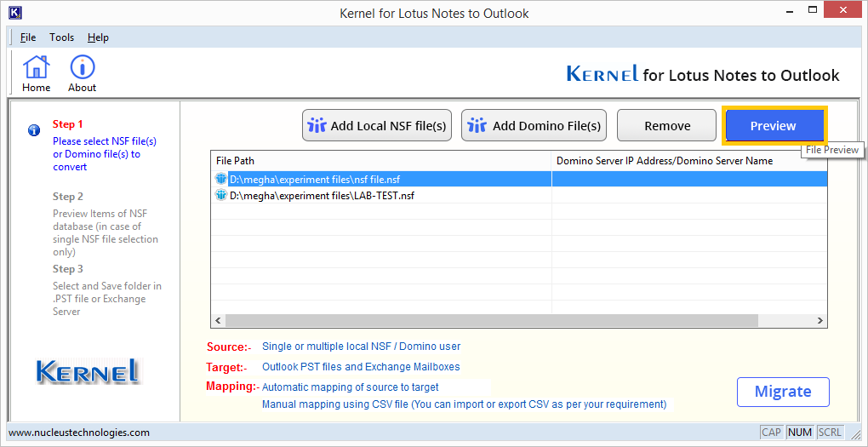Viewport: 868px width, 447px height.
Task: Open the Help menu
Action: pos(98,37)
